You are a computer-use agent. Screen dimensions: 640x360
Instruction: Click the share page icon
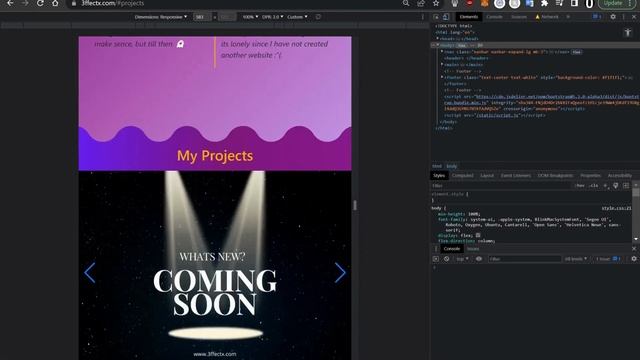pos(421,3)
